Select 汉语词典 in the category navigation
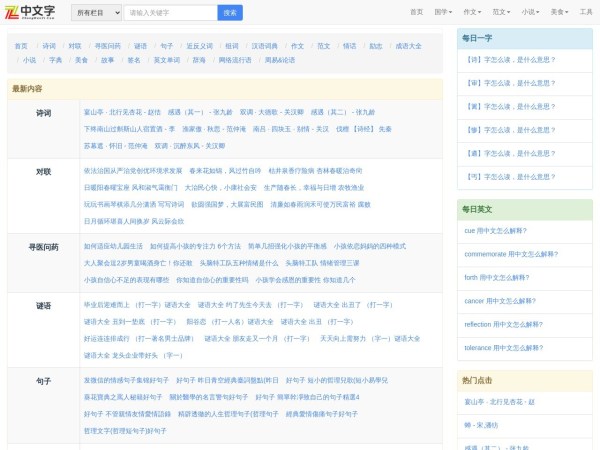The image size is (600, 450). coord(265,46)
